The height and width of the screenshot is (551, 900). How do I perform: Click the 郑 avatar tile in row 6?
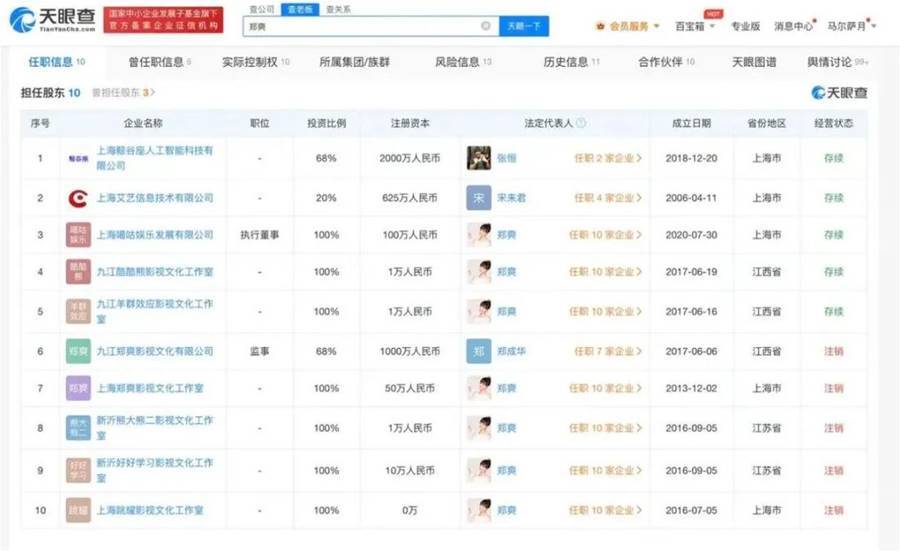pos(479,351)
